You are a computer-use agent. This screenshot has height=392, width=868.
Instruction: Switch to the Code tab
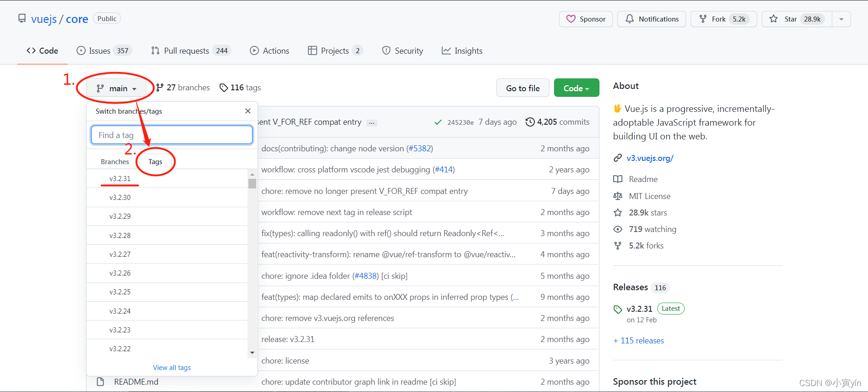click(x=42, y=51)
